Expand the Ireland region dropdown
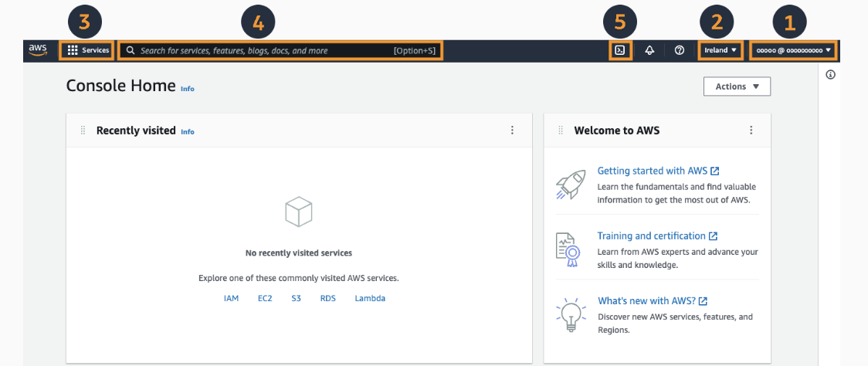This screenshot has height=366, width=868. [721, 50]
